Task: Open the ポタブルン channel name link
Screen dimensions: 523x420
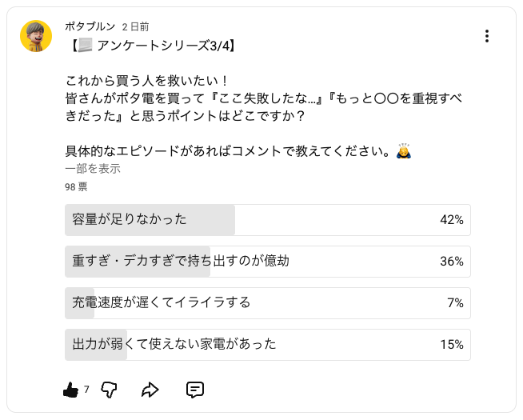Action: 90,26
